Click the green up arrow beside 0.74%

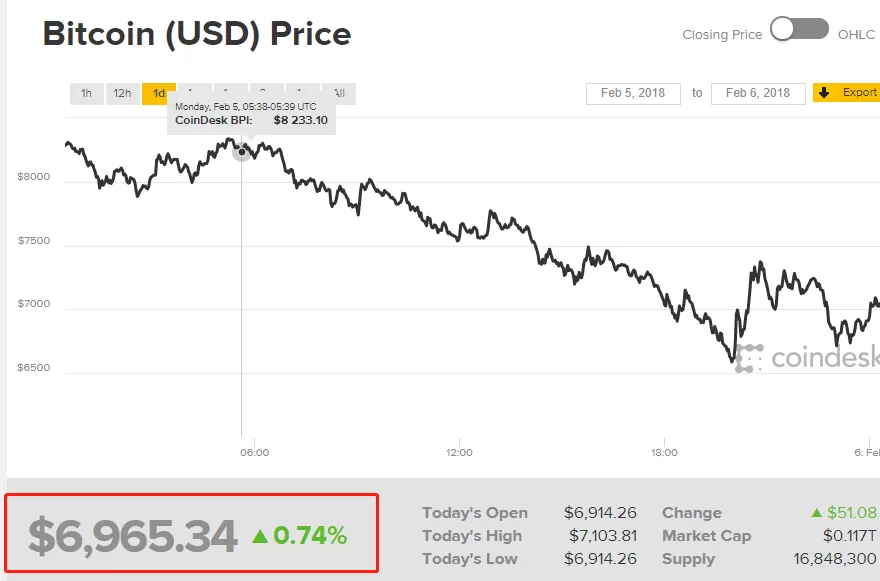pyautogui.click(x=260, y=536)
